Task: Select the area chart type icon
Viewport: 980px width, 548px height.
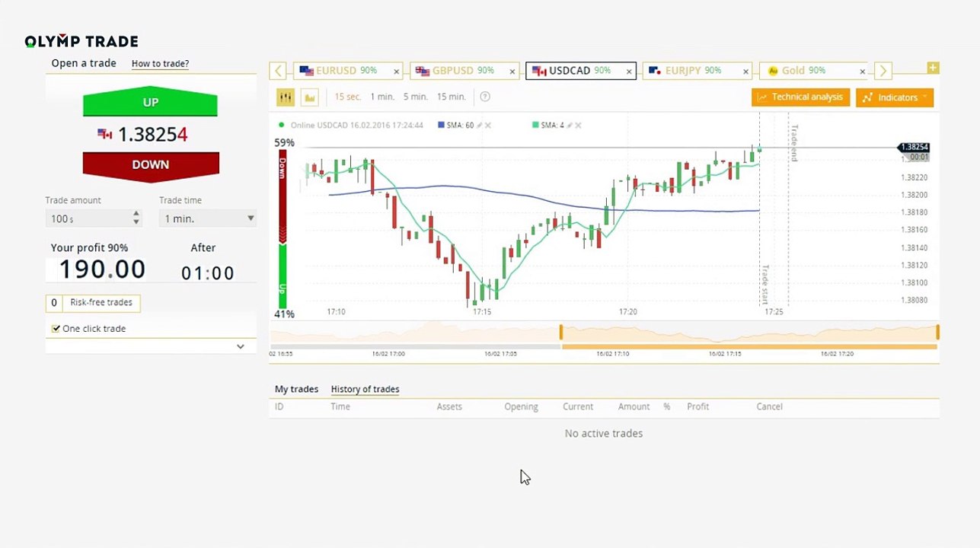Action: 309,97
